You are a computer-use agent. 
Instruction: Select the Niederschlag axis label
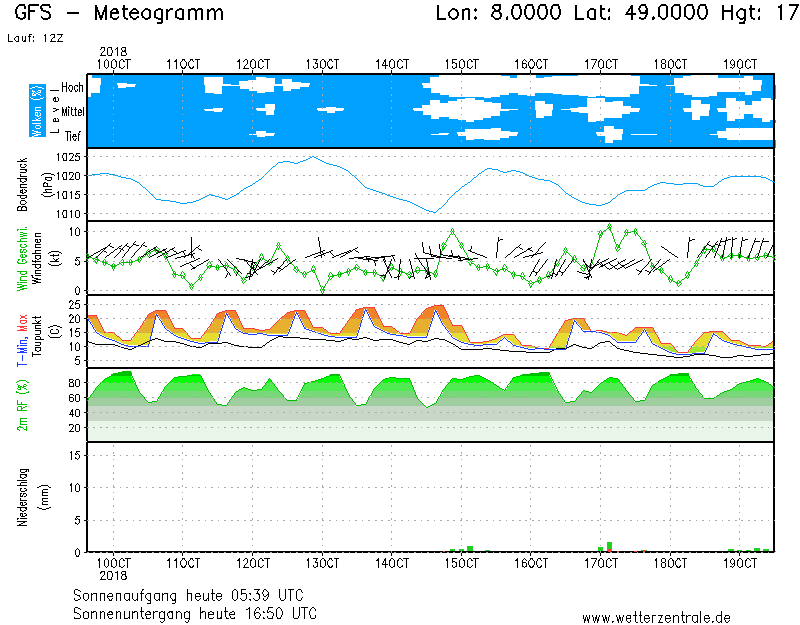click(x=23, y=497)
